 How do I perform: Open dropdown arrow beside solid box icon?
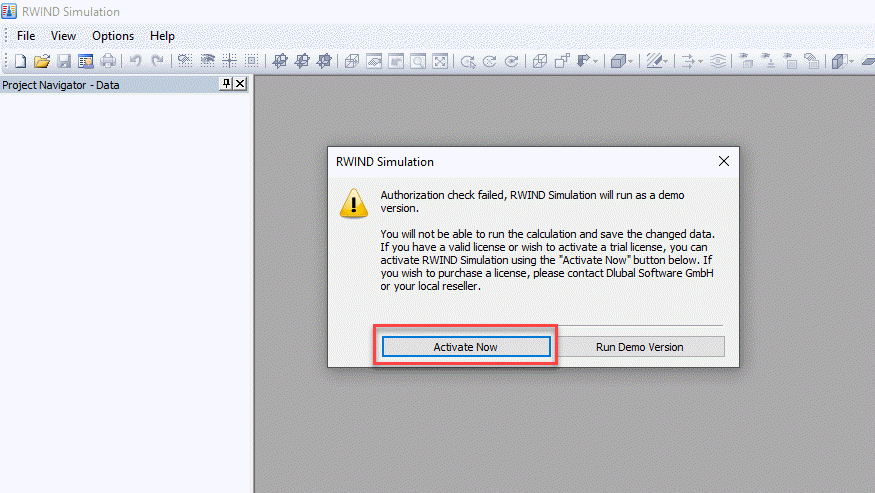(x=630, y=61)
